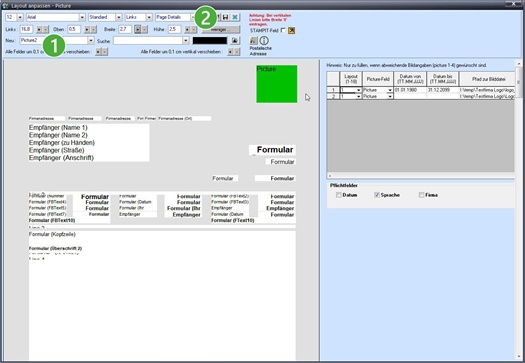This screenshot has height=363, width=525.
Task: Click the 'Datum von' column header
Action: coord(410,79)
